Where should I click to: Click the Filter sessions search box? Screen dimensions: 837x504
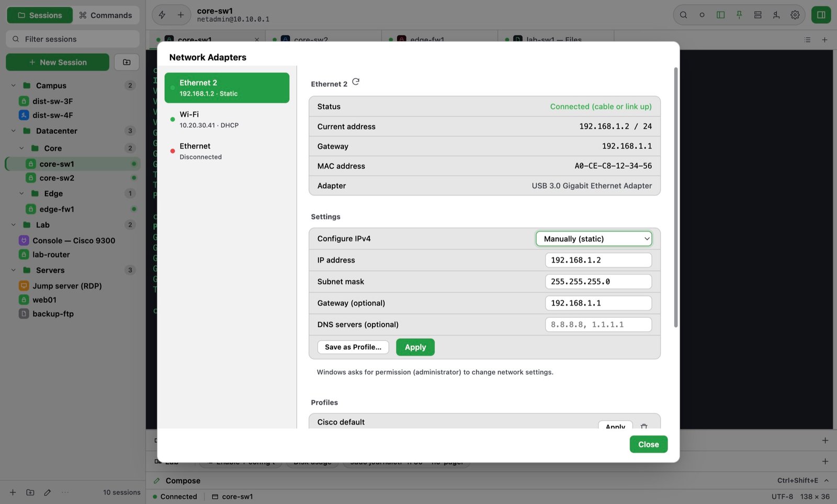73,39
